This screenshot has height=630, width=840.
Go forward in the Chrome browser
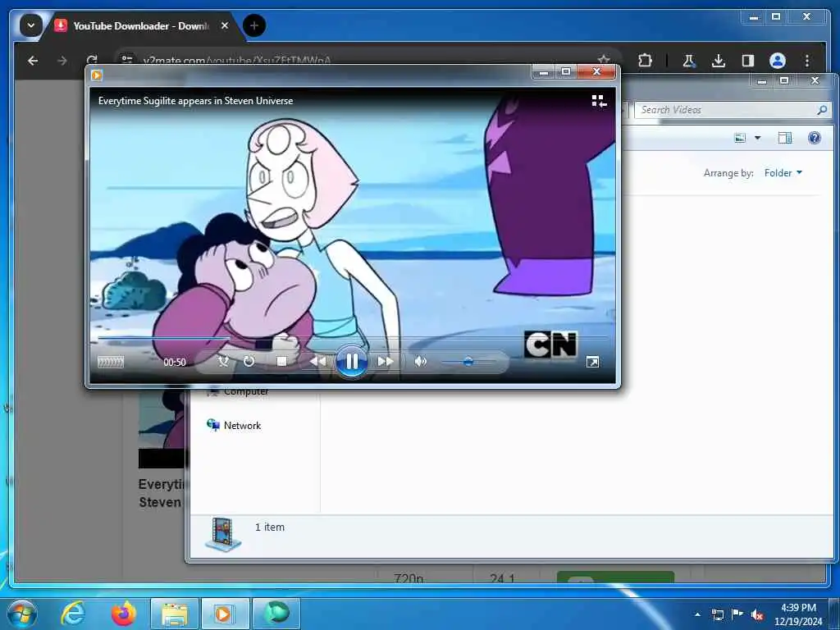[x=62, y=61]
